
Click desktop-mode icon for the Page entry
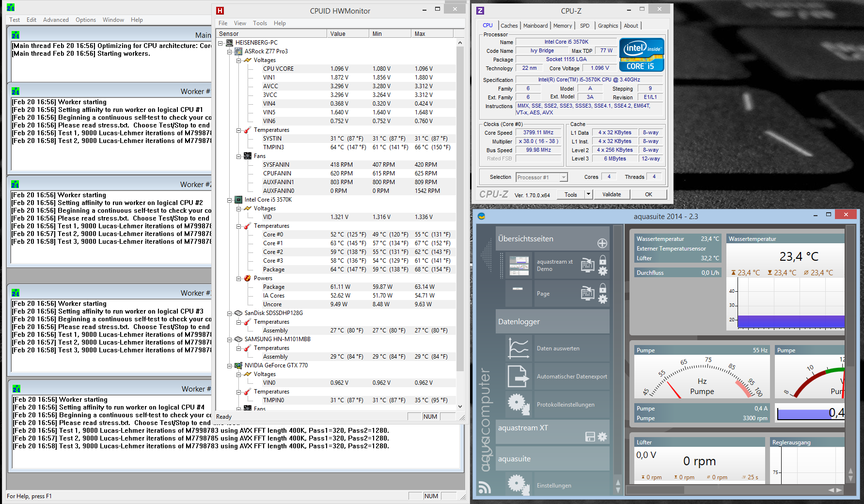588,293
